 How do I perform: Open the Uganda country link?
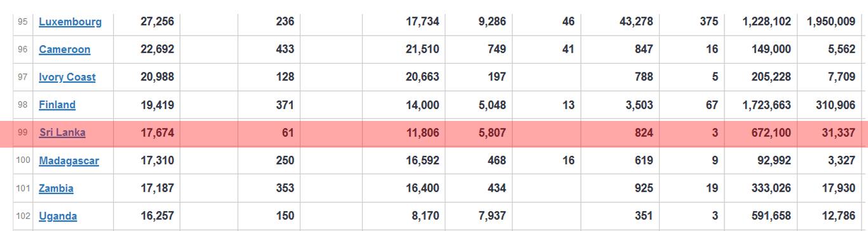point(58,216)
